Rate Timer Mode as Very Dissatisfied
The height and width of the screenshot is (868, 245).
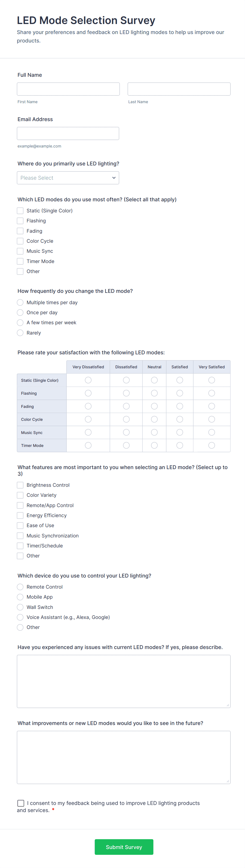88,445
